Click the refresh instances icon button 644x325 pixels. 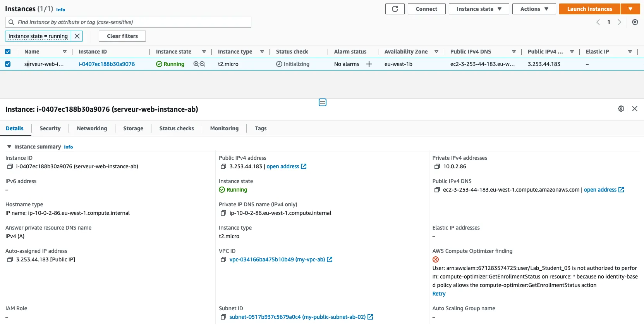coord(395,9)
